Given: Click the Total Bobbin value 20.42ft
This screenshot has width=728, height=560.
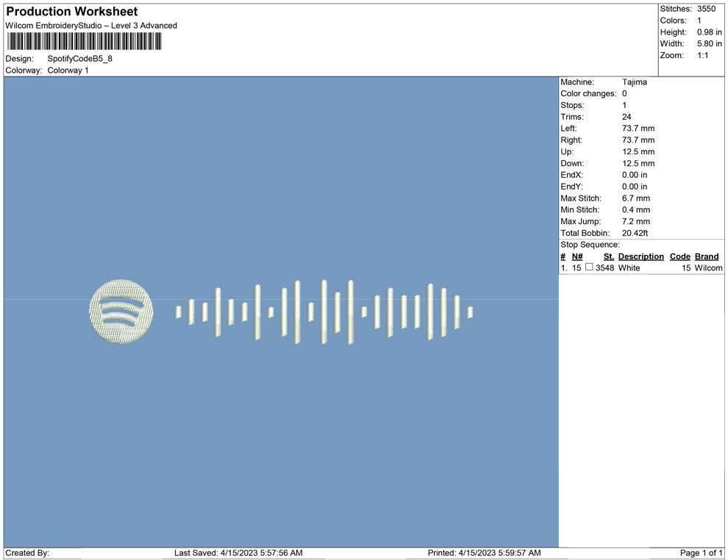Looking at the screenshot, I should tap(635, 233).
